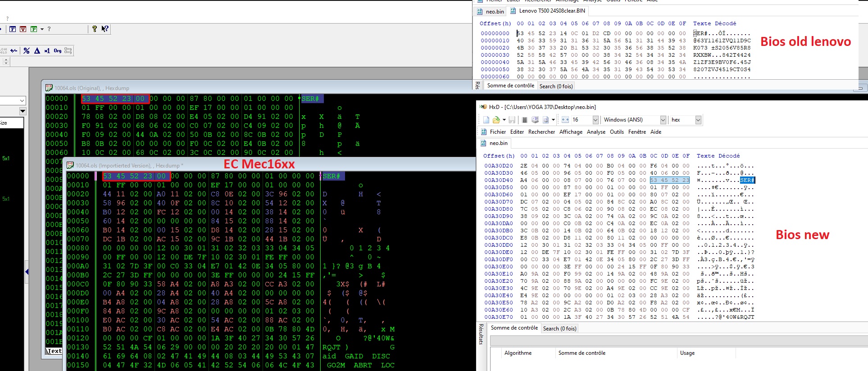
Task: Click the Open disk image icon in HxD
Action: (546, 120)
